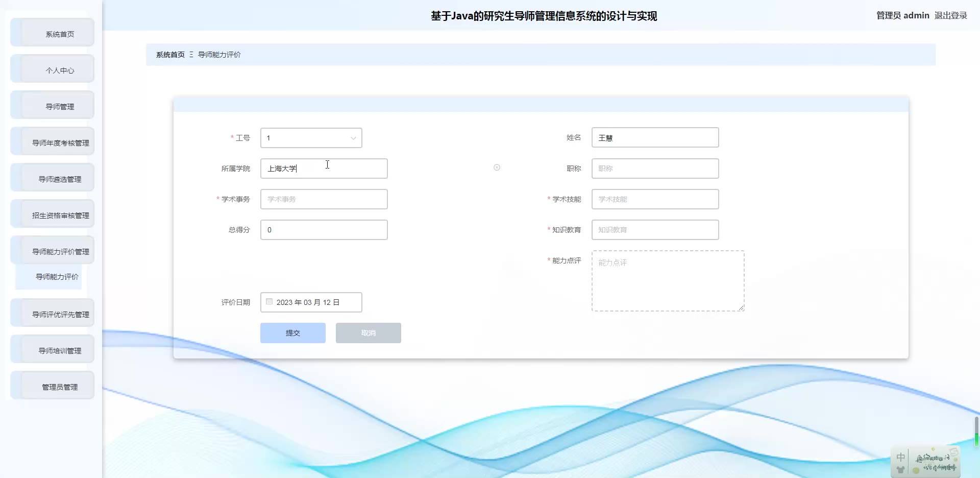Click 导师能力评价 breadcrumb text
Image resolution: width=980 pixels, height=478 pixels.
219,55
